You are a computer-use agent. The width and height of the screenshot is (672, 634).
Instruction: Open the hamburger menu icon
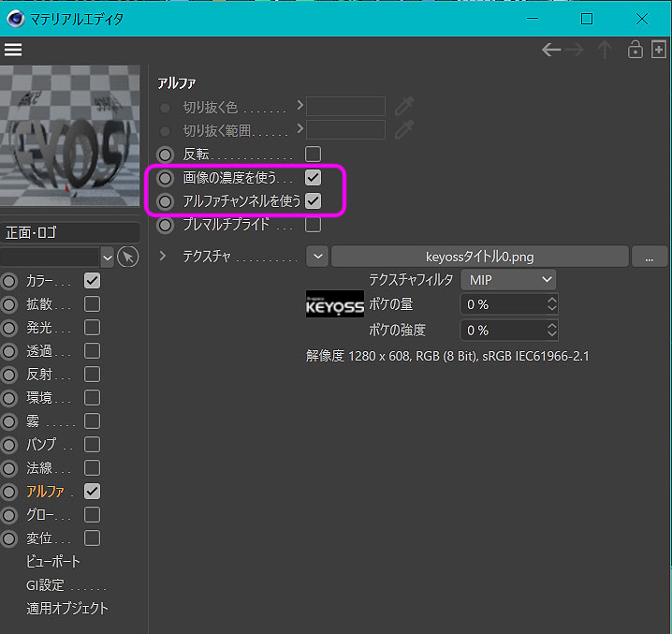(x=13, y=50)
